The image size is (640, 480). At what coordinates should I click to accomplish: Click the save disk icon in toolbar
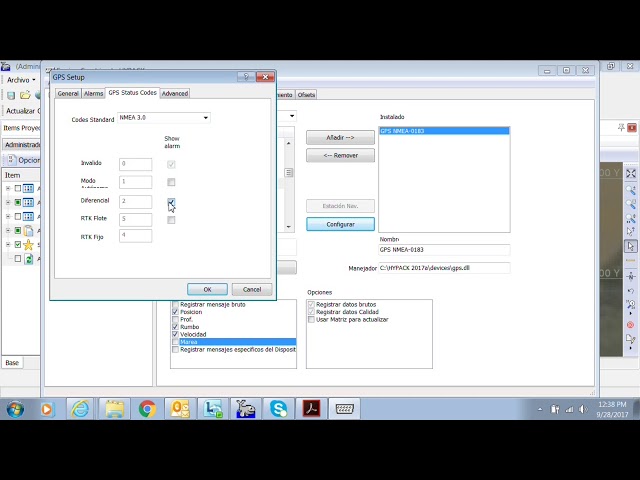pos(11,95)
